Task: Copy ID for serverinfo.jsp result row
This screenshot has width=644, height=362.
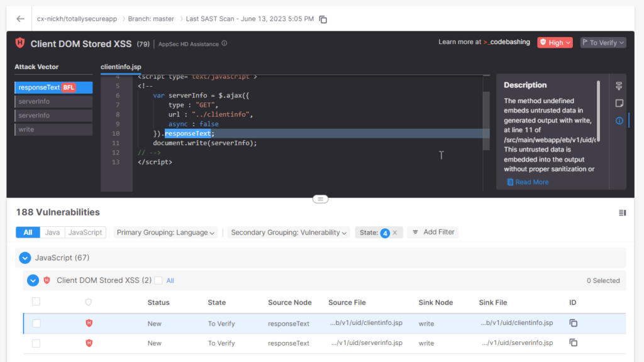Action: click(574, 343)
